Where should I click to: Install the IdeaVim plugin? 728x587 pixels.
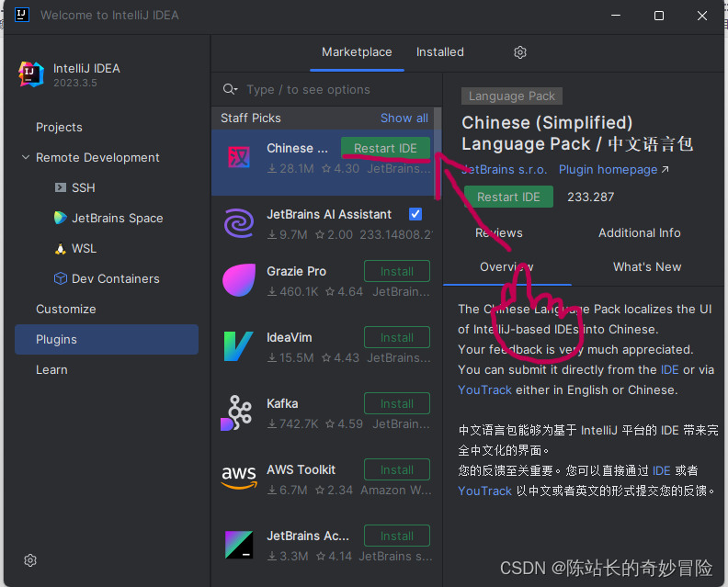click(x=397, y=337)
